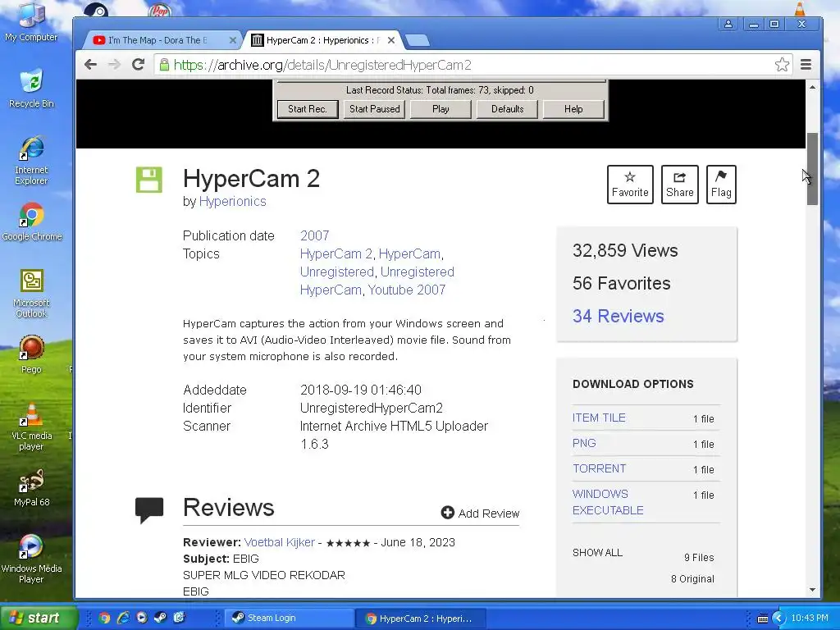Open the Youtube 2007 topic link

[x=407, y=290]
